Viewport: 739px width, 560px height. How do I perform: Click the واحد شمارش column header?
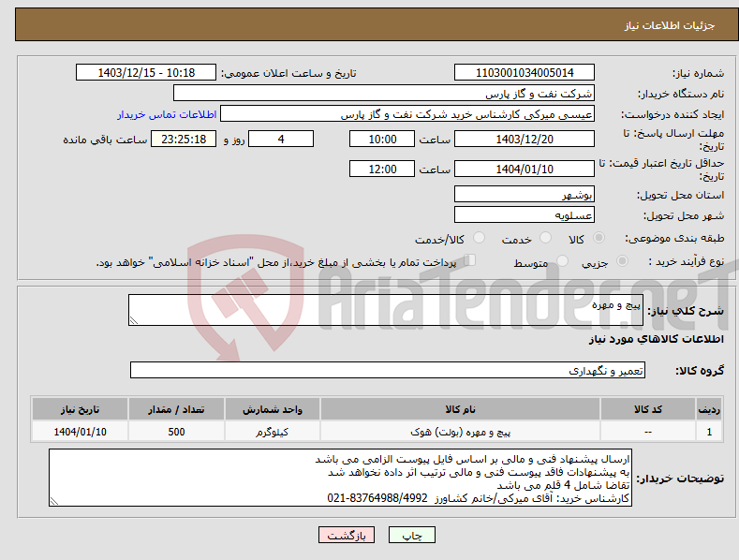coord(273,409)
